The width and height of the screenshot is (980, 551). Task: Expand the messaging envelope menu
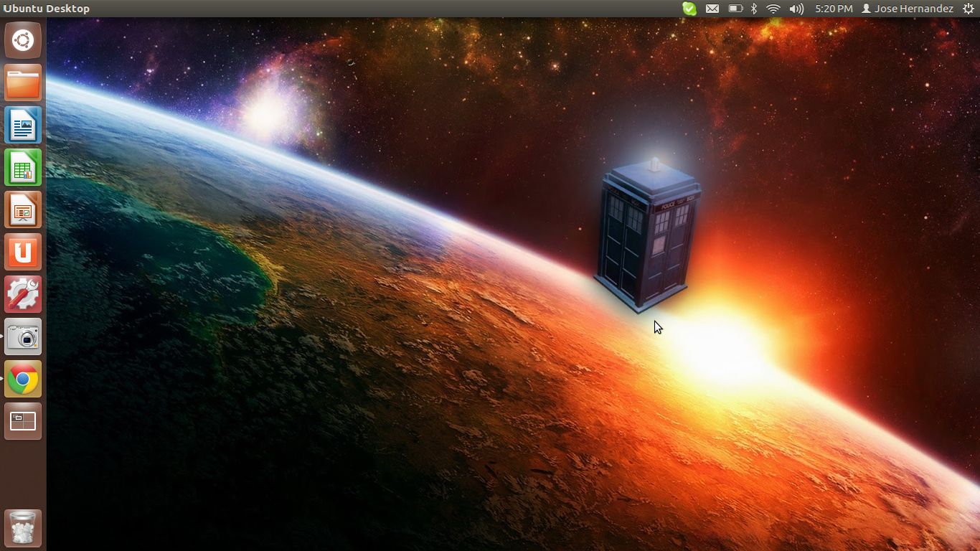[712, 9]
